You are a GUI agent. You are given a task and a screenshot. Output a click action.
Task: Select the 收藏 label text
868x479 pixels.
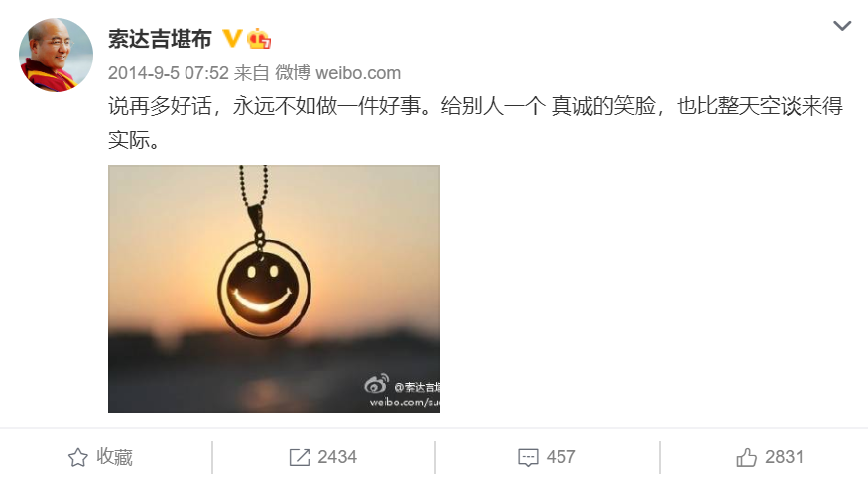point(115,457)
